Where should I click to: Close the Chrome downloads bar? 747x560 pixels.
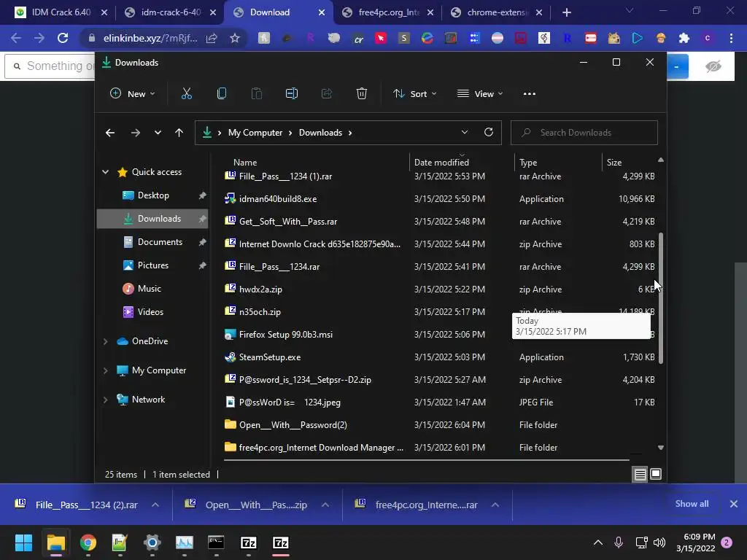click(734, 504)
